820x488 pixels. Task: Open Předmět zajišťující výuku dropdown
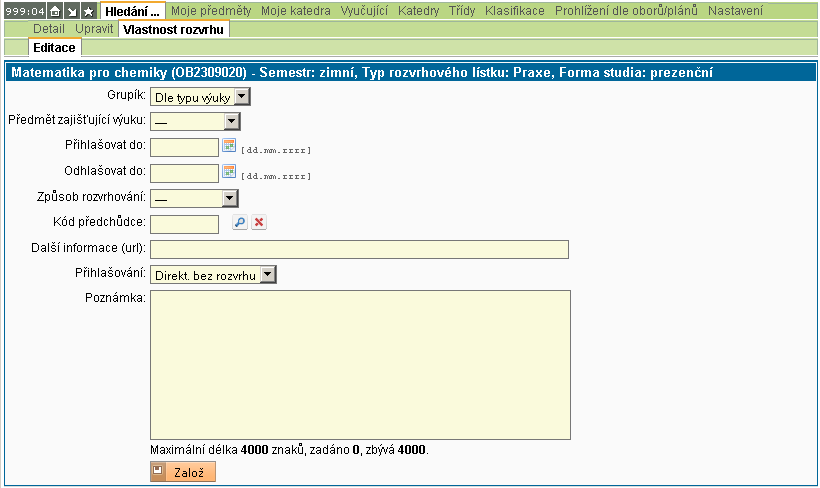[231, 121]
